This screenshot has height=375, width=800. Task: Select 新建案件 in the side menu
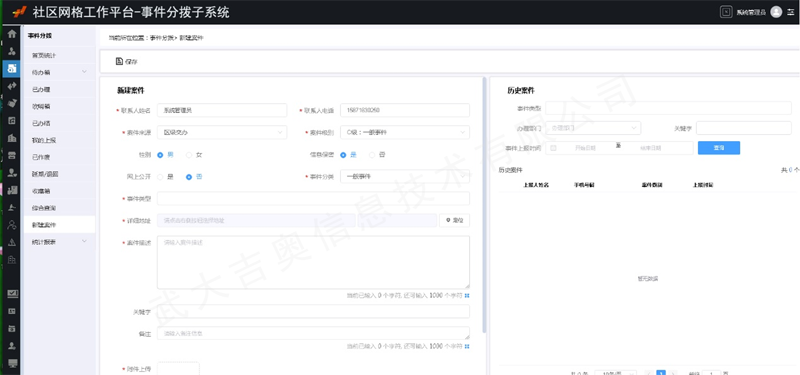tap(59, 225)
